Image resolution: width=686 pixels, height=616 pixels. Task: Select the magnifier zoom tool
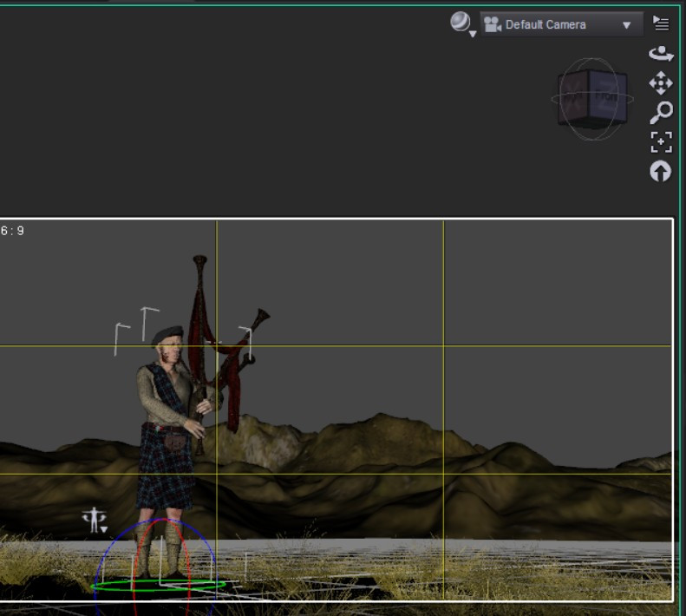(x=661, y=113)
